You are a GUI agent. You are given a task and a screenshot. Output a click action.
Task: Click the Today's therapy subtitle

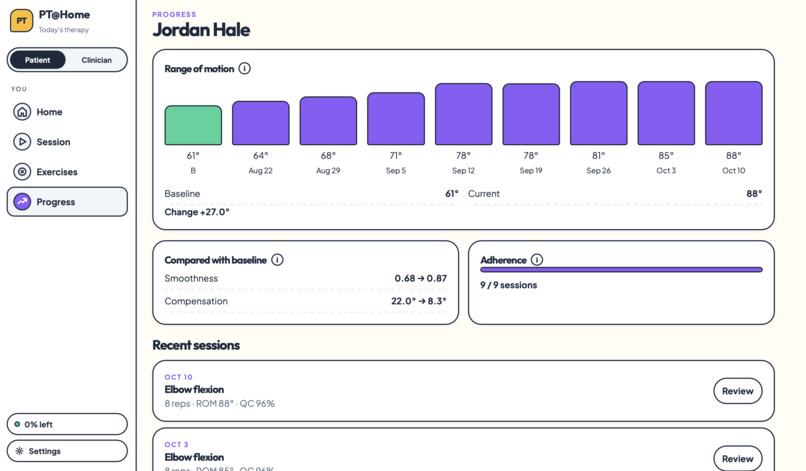point(64,30)
